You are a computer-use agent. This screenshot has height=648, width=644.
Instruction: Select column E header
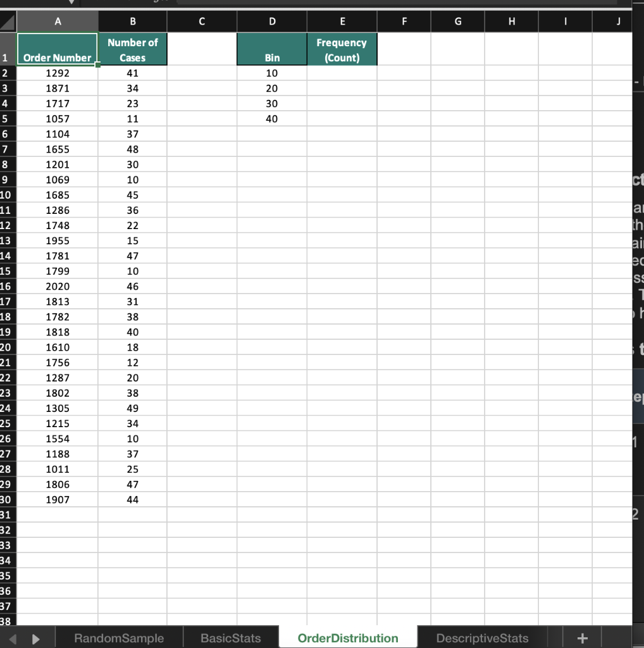tap(342, 21)
